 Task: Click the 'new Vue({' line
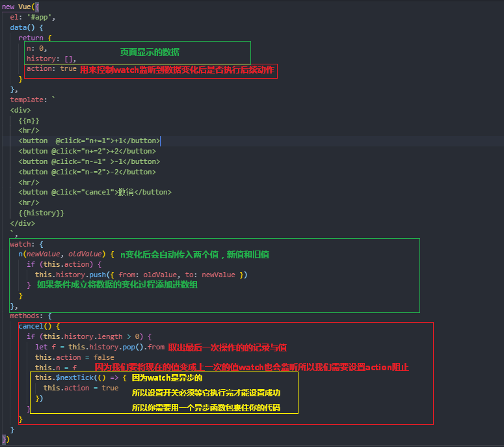pyautogui.click(x=21, y=7)
